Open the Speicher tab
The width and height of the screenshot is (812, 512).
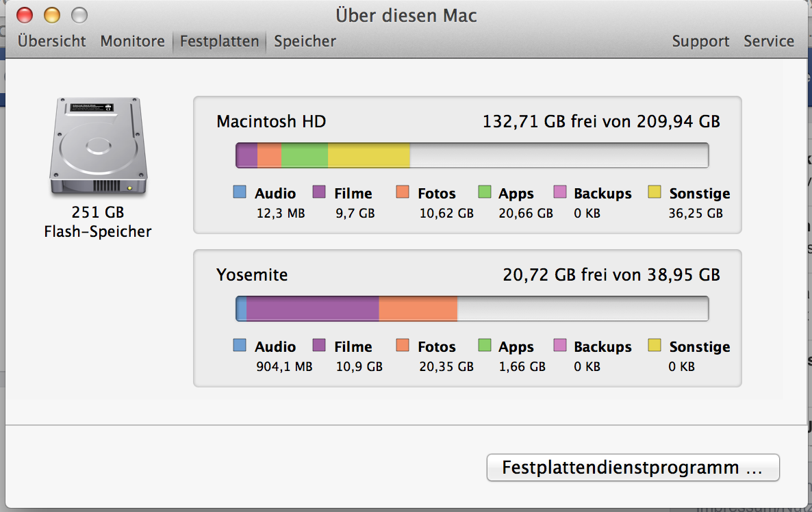(305, 41)
